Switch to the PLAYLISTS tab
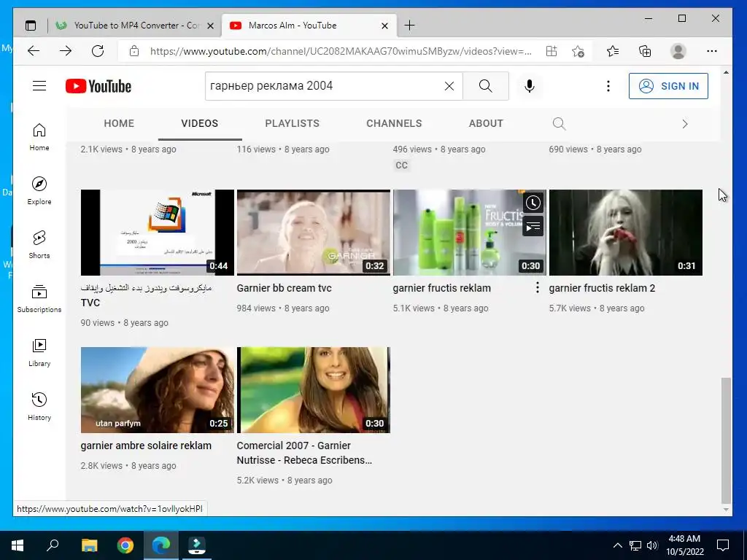This screenshot has height=560, width=747. [292, 123]
